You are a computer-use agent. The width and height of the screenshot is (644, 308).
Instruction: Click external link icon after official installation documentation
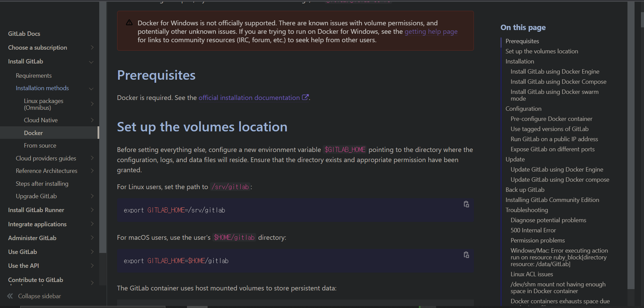[x=305, y=97]
